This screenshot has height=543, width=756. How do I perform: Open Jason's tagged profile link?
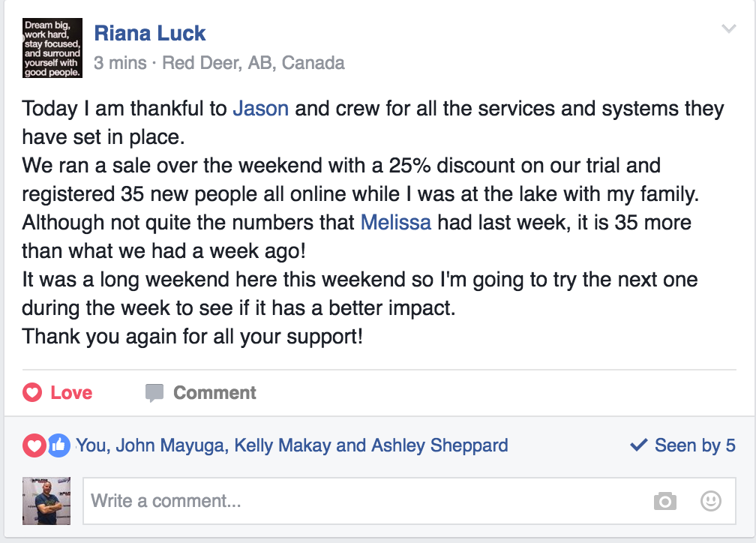click(261, 109)
